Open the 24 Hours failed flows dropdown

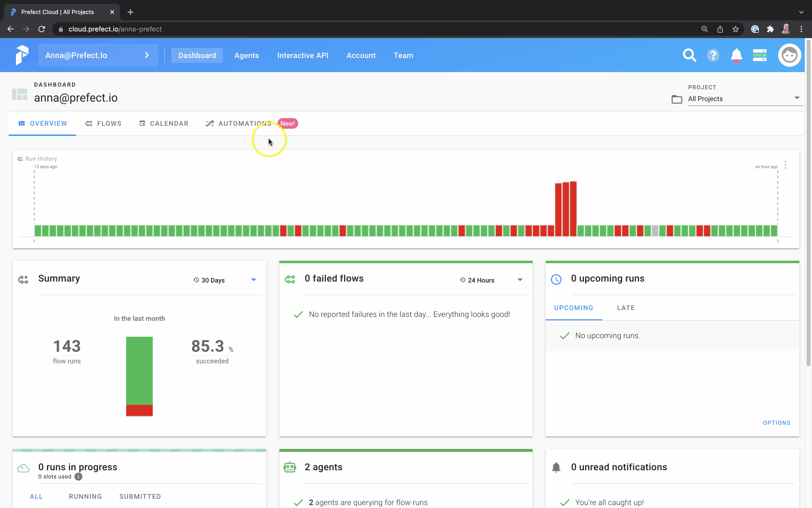(x=492, y=280)
